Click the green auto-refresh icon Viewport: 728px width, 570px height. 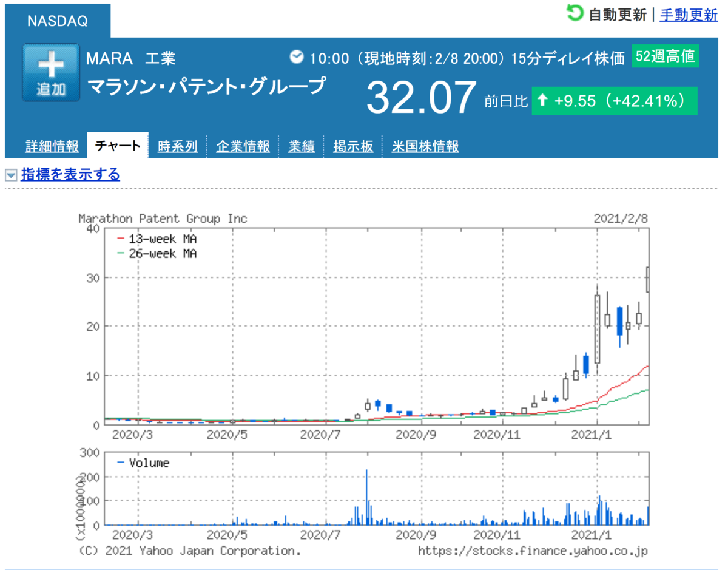click(575, 13)
